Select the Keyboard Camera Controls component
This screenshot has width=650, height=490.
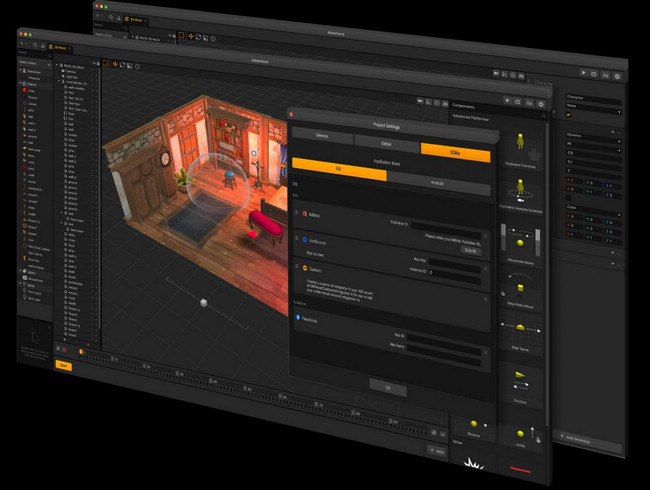[520, 195]
